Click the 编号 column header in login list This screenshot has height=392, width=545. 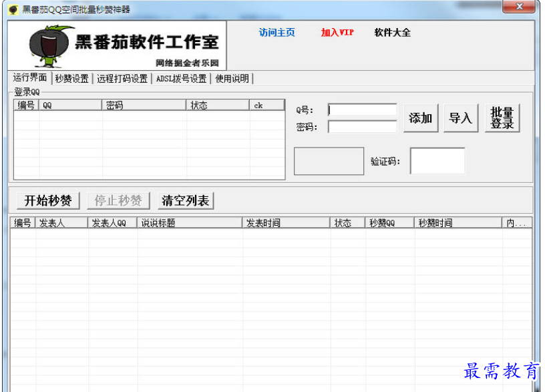click(26, 105)
